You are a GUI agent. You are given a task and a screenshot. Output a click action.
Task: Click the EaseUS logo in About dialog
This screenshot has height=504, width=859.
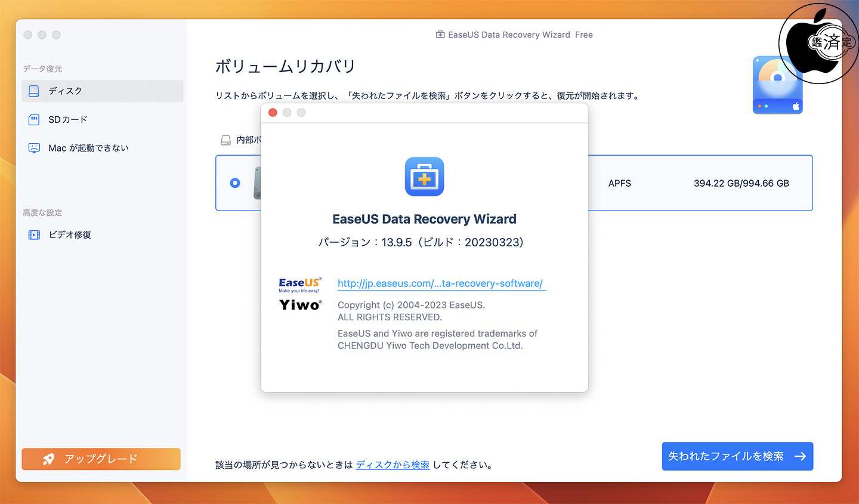coord(300,285)
